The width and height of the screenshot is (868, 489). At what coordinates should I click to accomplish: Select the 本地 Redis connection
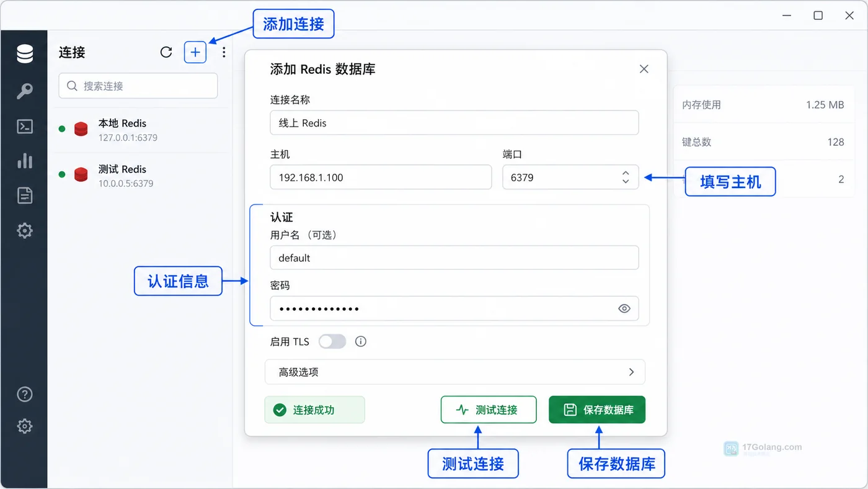(x=141, y=130)
